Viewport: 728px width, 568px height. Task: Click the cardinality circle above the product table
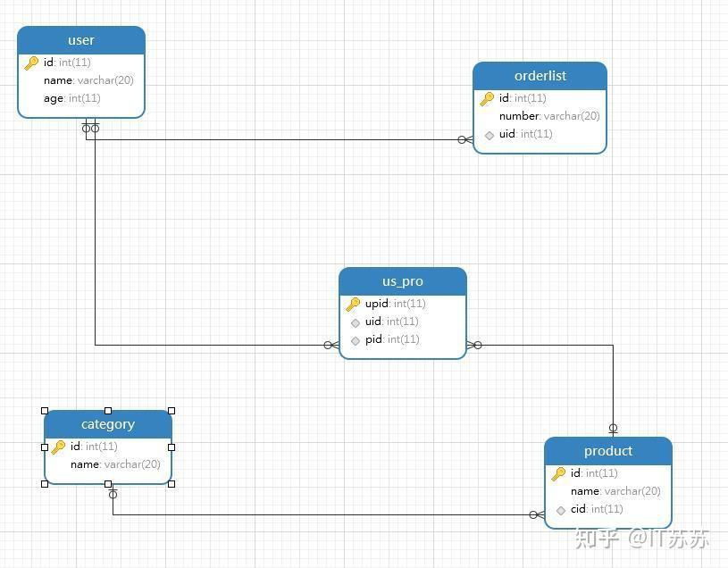click(613, 428)
